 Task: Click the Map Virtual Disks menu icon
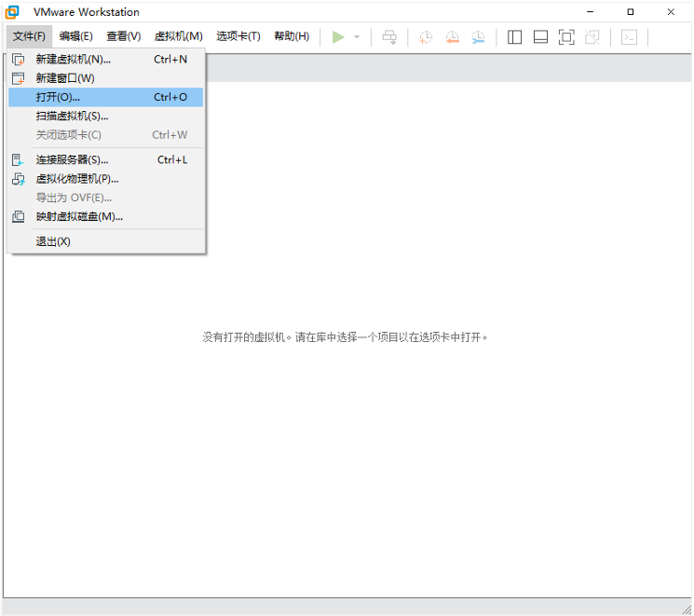(18, 216)
